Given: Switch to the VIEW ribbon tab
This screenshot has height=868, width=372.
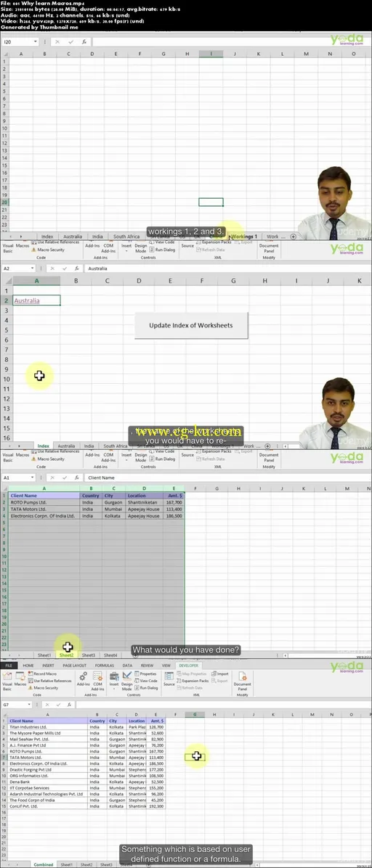Looking at the screenshot, I should [x=166, y=666].
